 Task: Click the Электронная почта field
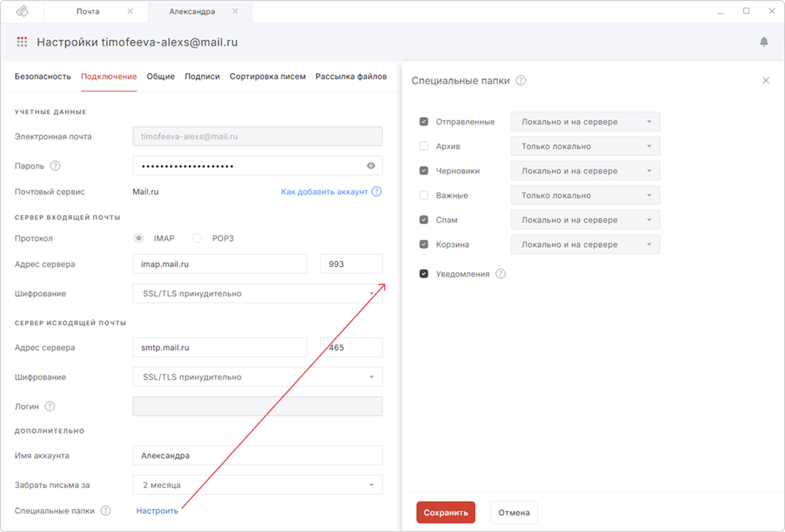(257, 137)
